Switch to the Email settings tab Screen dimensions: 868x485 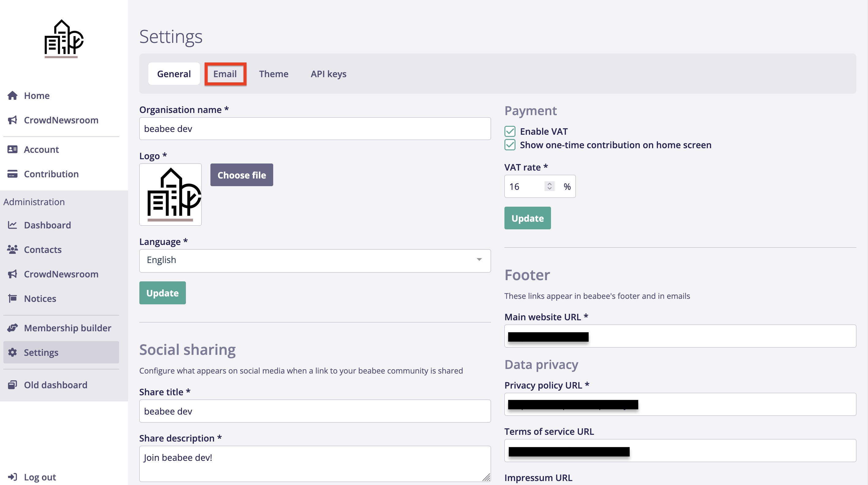(x=225, y=74)
